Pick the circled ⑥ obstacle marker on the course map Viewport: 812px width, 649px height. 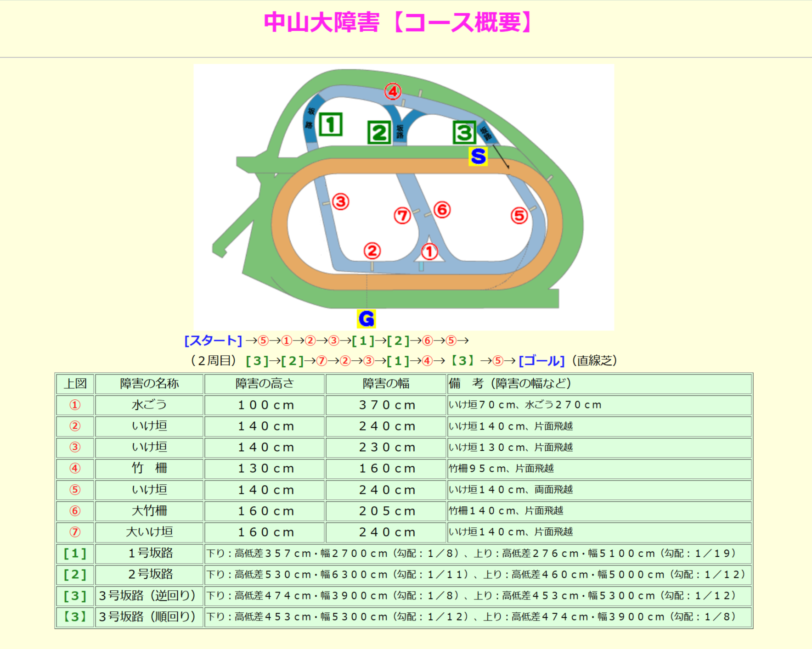(x=442, y=210)
